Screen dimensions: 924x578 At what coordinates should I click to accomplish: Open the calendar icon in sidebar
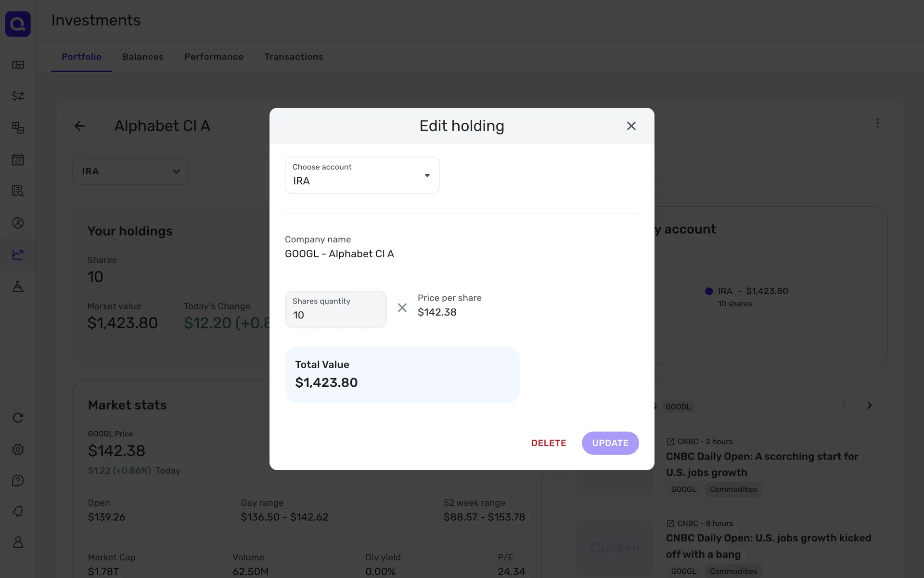coord(18,160)
